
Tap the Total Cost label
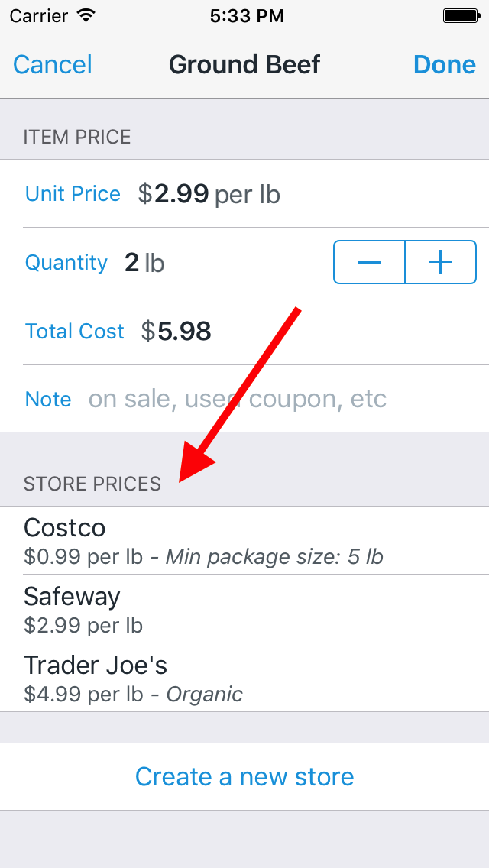point(75,331)
